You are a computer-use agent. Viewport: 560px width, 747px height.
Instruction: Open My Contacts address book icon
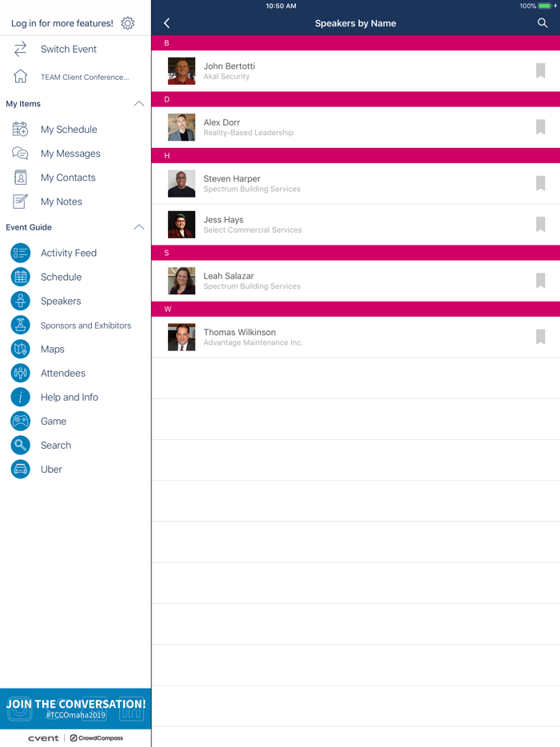(x=20, y=178)
